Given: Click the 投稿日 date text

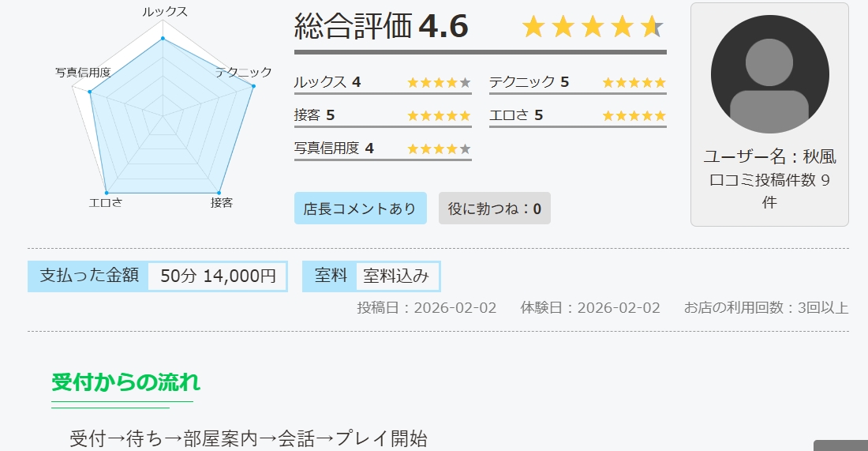Looking at the screenshot, I should pyautogui.click(x=427, y=307).
